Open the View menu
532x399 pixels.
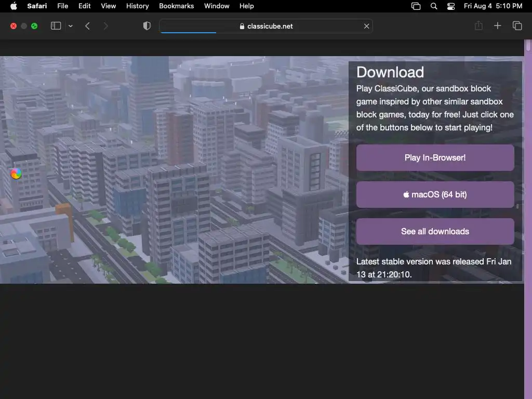(108, 6)
